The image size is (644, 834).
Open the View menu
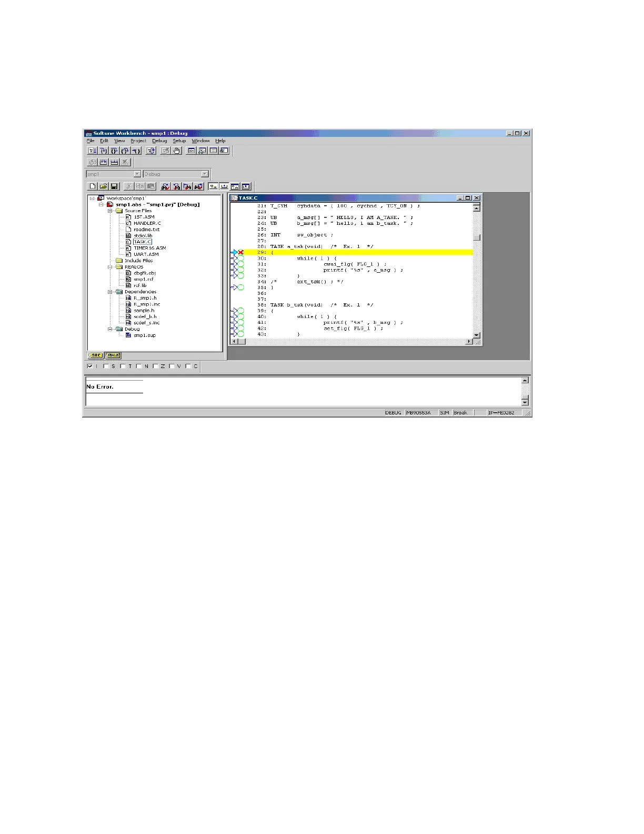[x=120, y=141]
